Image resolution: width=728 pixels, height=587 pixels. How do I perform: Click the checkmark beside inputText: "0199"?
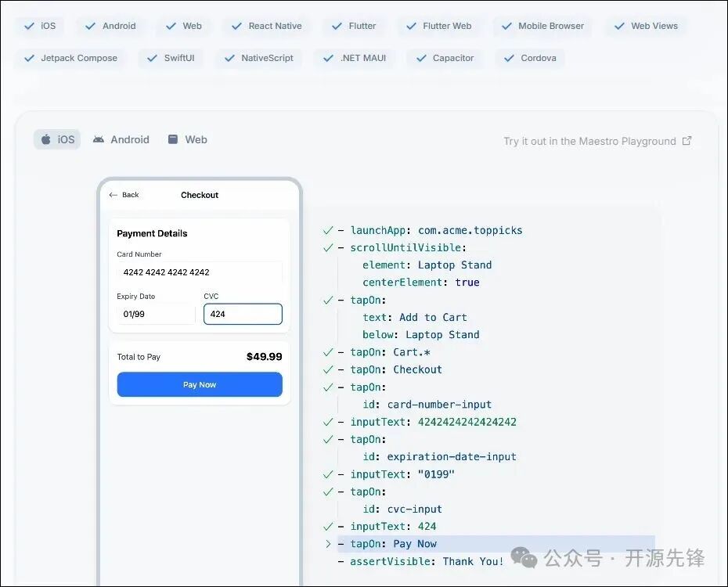[x=328, y=474]
